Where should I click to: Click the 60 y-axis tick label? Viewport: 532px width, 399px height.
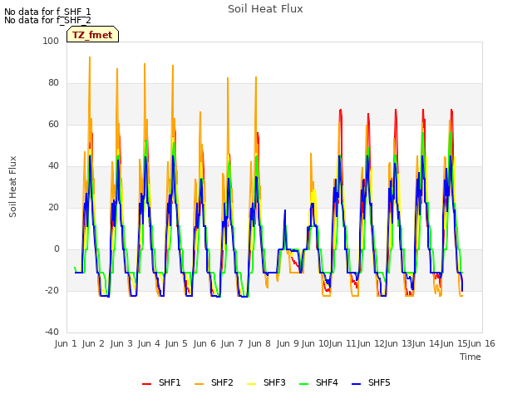(53, 124)
